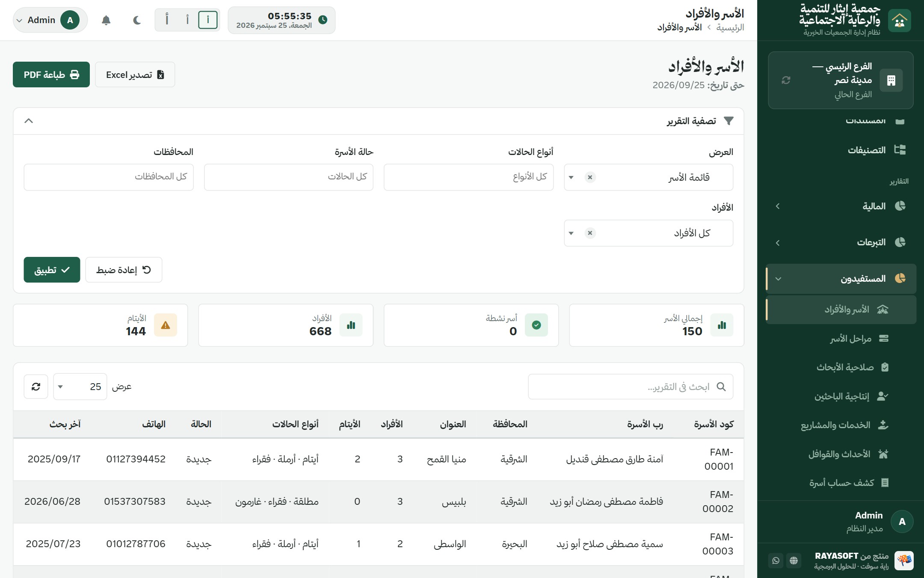Click the association logo icon

tap(899, 20)
